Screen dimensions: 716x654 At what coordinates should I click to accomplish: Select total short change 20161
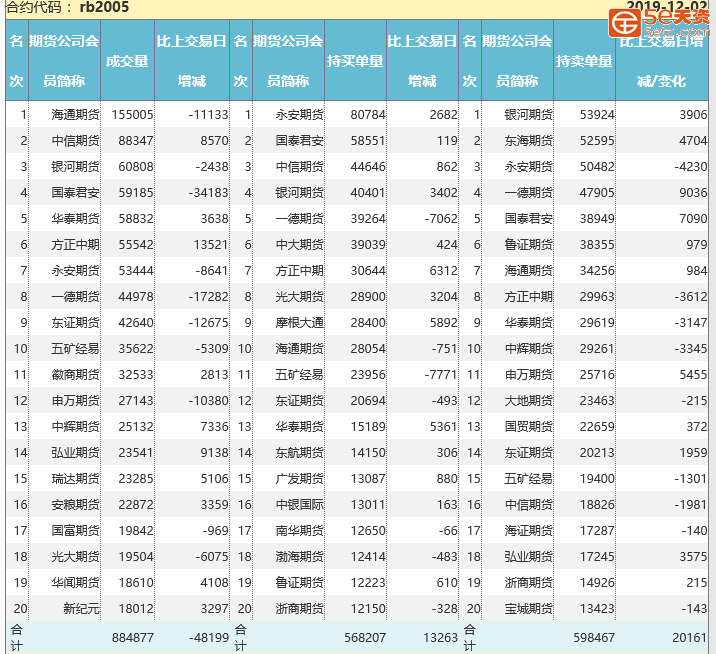tap(690, 638)
